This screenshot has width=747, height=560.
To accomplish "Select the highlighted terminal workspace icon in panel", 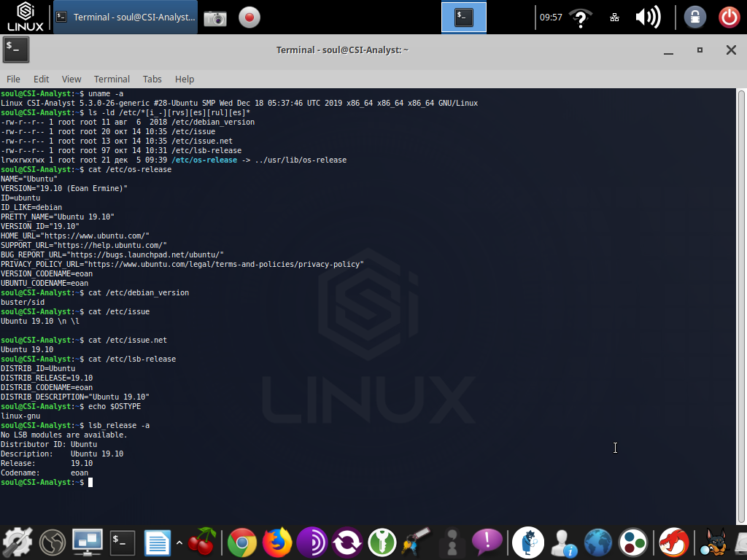I will pos(463,17).
